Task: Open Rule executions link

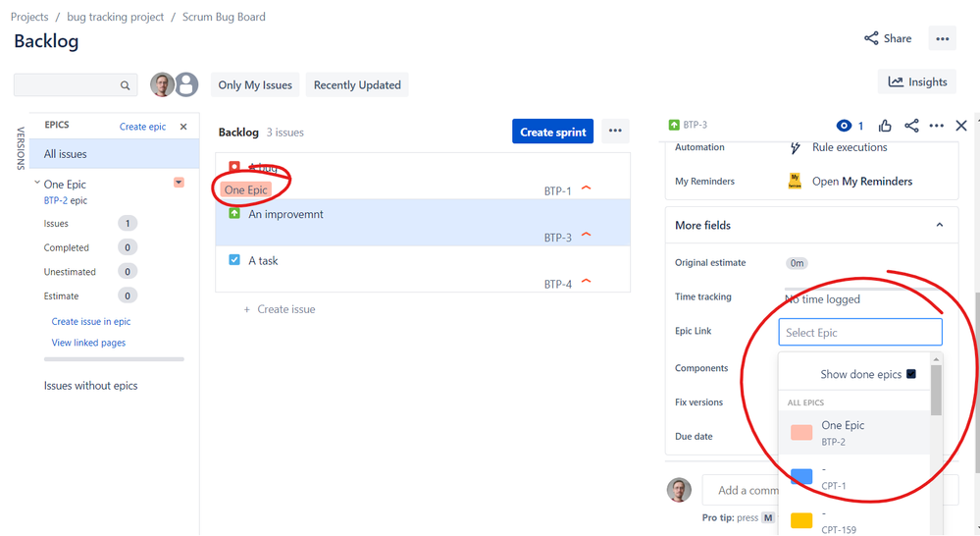Action: point(850,147)
